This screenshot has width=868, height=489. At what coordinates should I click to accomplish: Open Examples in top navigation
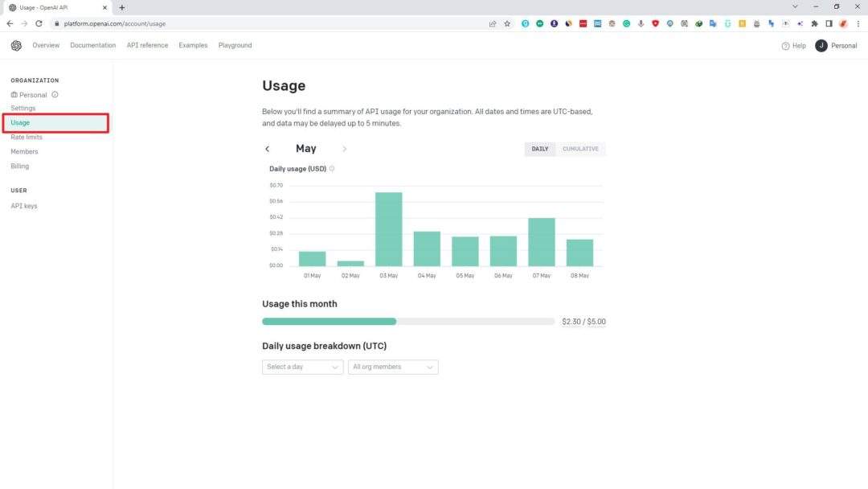pos(193,45)
